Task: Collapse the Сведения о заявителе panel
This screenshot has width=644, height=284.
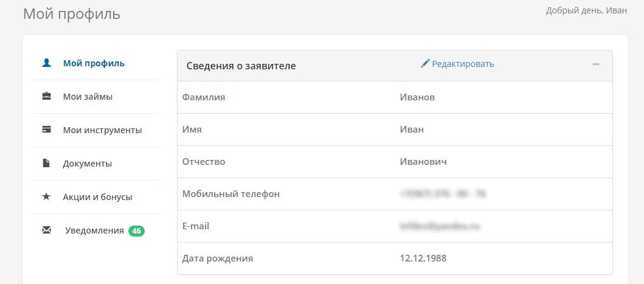Action: point(596,64)
